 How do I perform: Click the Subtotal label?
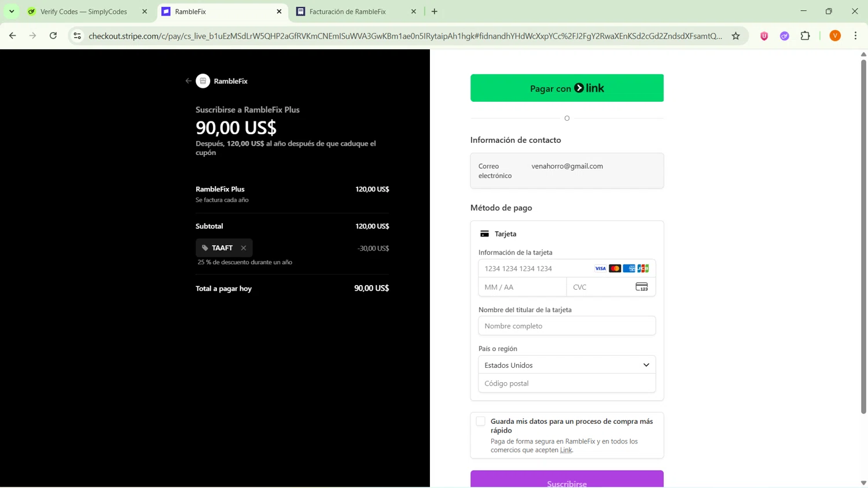(209, 226)
